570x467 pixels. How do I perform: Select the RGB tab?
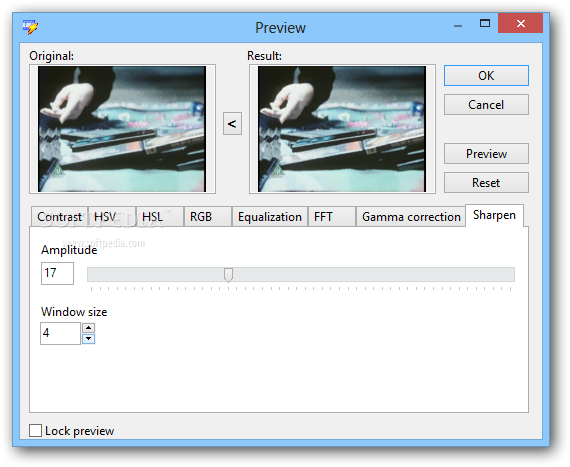click(x=208, y=217)
